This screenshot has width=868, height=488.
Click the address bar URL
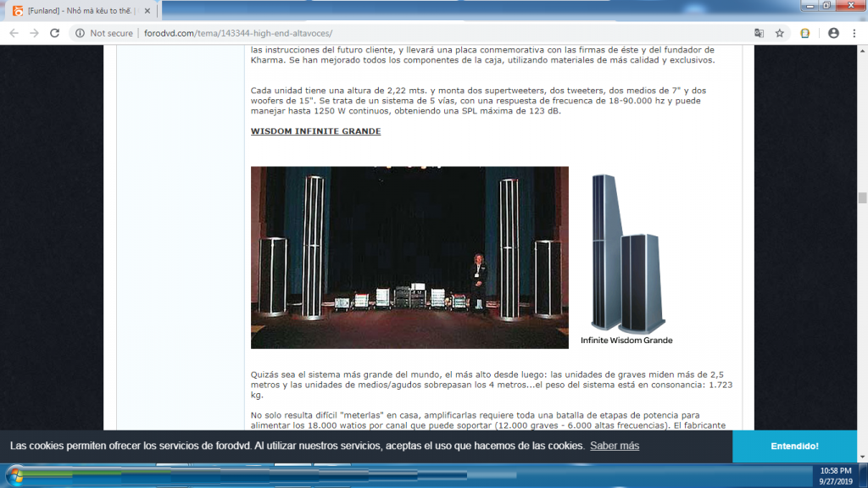[x=238, y=33]
